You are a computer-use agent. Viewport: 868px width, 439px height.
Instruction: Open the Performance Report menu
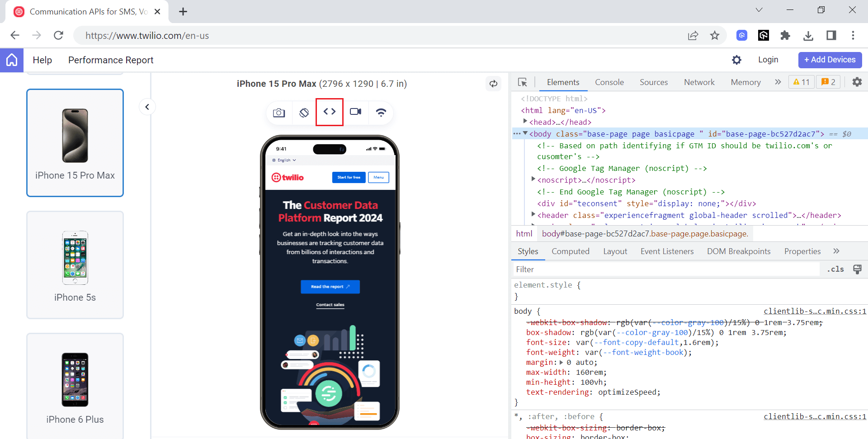click(x=111, y=60)
